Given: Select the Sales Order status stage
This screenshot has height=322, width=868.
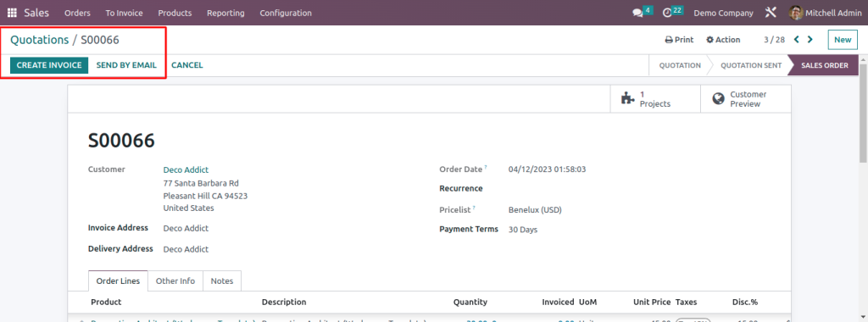Looking at the screenshot, I should click(824, 65).
